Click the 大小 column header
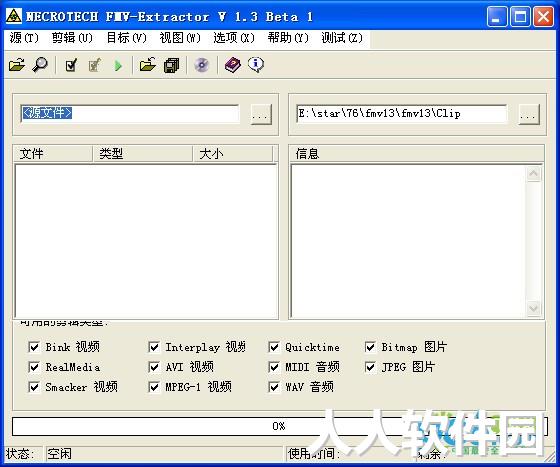The image size is (560, 467). [x=233, y=154]
